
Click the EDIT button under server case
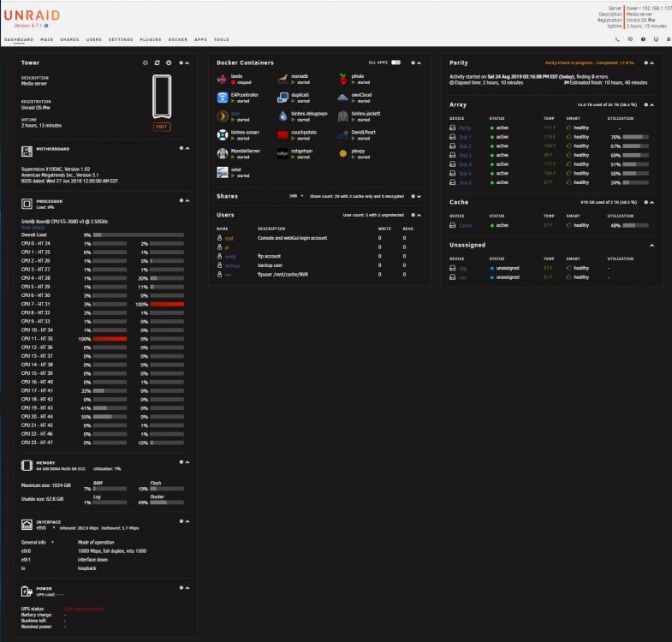162,127
